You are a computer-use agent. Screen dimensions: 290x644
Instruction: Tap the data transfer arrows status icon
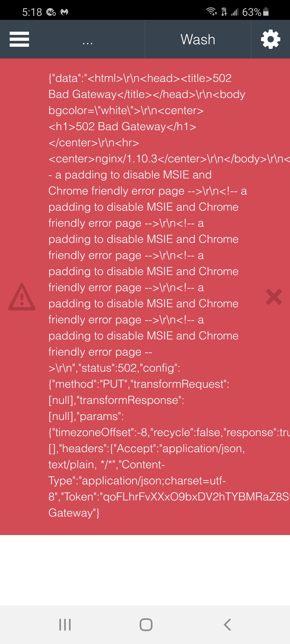coord(224,12)
